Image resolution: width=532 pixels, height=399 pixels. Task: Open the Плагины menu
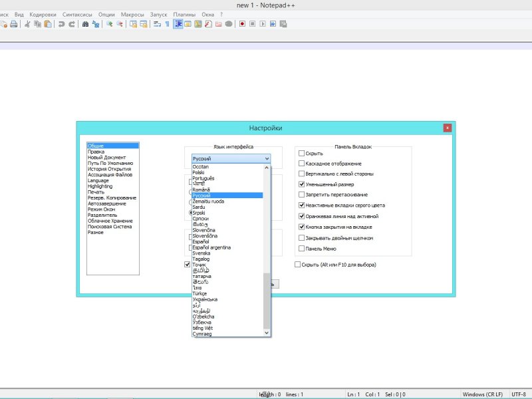pos(184,15)
